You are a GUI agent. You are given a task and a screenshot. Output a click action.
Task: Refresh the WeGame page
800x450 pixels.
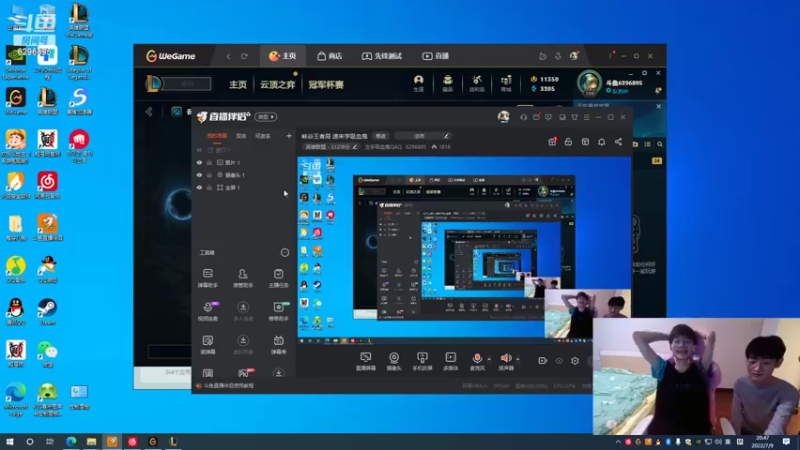click(244, 56)
